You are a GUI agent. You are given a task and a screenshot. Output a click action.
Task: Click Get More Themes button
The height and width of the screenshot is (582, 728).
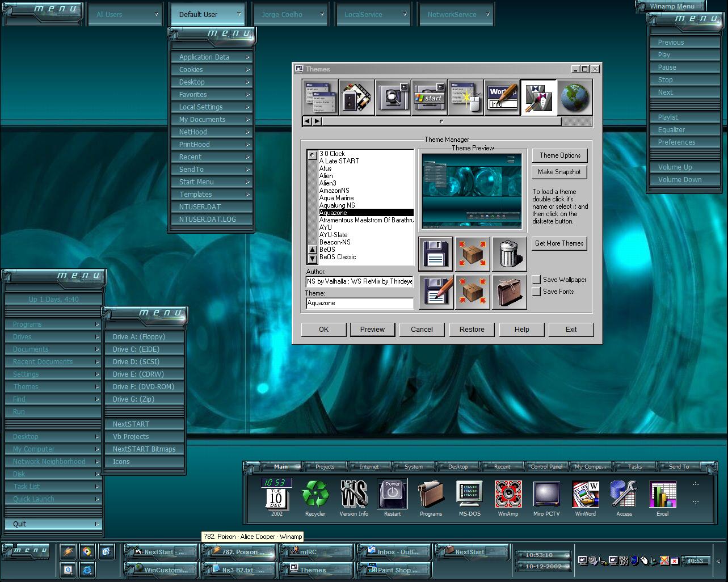tap(559, 243)
